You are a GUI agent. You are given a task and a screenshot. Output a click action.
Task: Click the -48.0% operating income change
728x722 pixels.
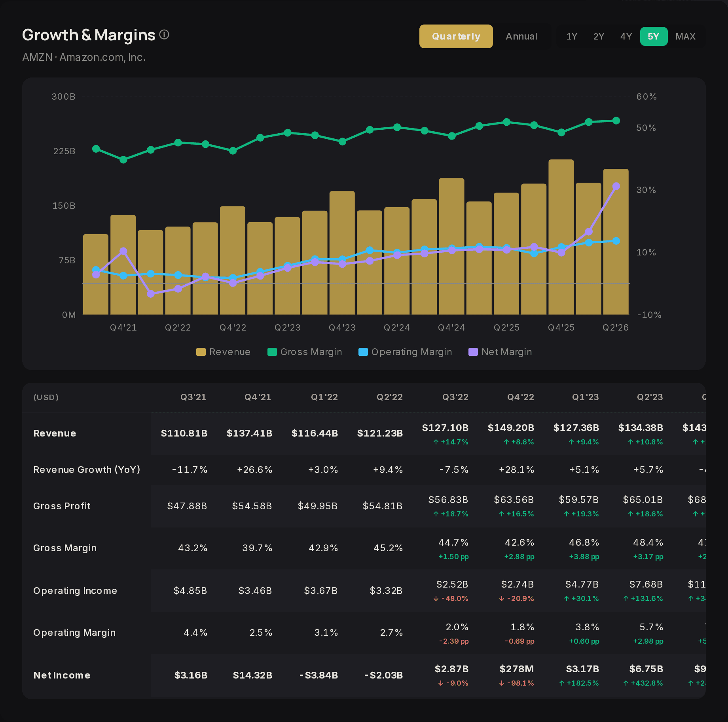coord(451,599)
